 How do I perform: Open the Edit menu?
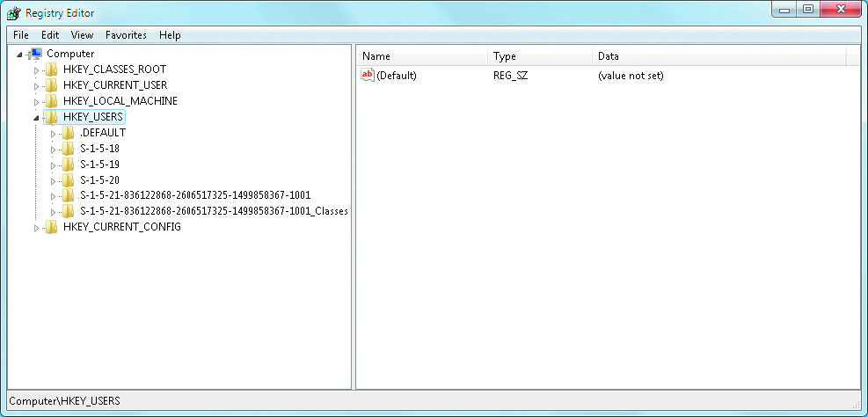coord(50,35)
